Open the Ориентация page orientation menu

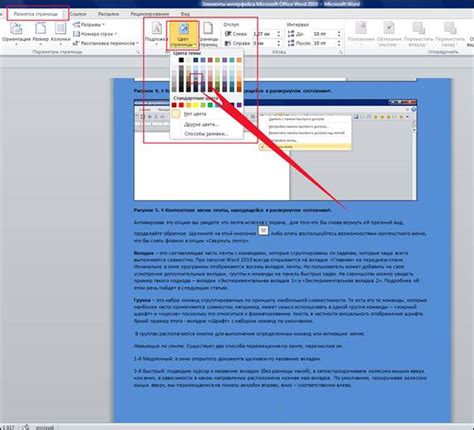(16, 33)
